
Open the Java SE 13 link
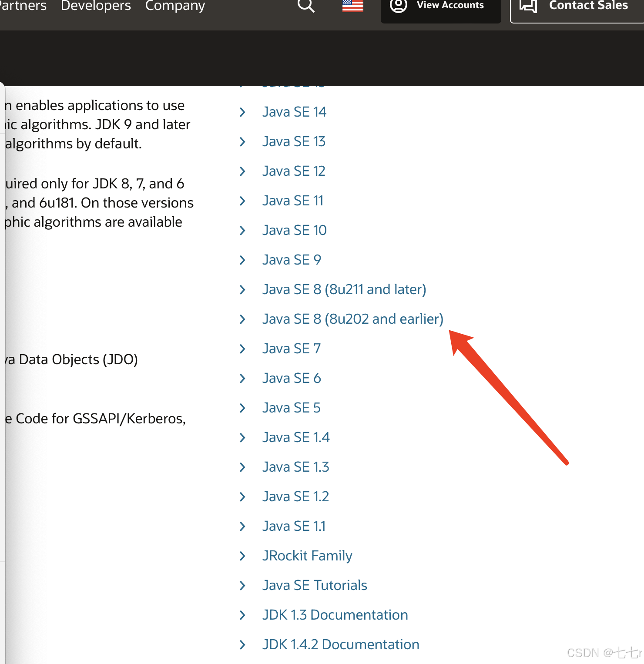[x=294, y=141]
